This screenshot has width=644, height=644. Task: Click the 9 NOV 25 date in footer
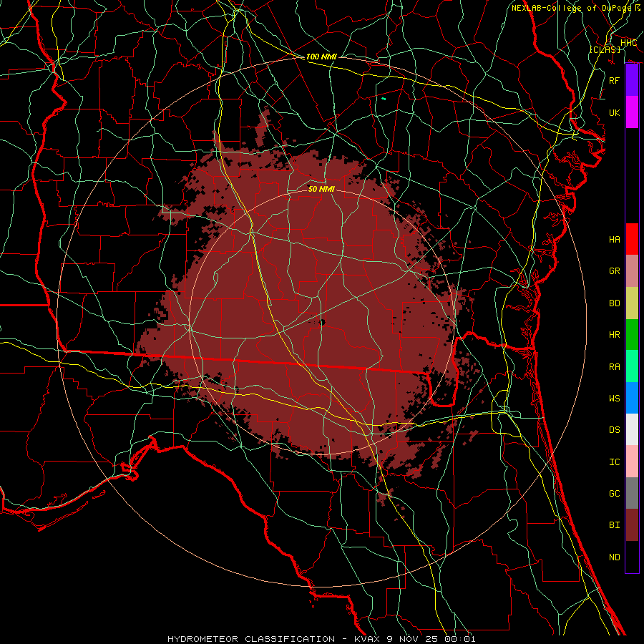click(413, 639)
